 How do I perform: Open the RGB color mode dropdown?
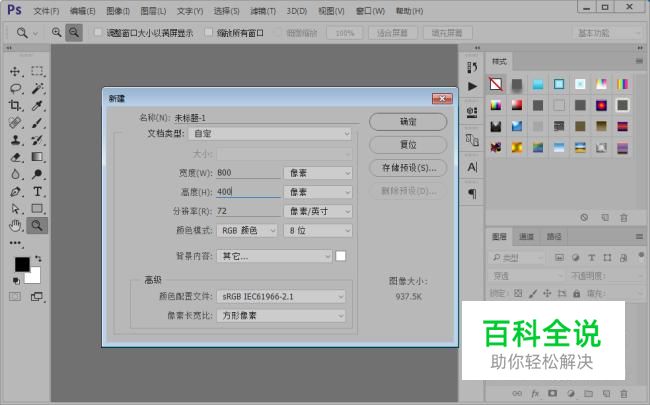pos(247,230)
